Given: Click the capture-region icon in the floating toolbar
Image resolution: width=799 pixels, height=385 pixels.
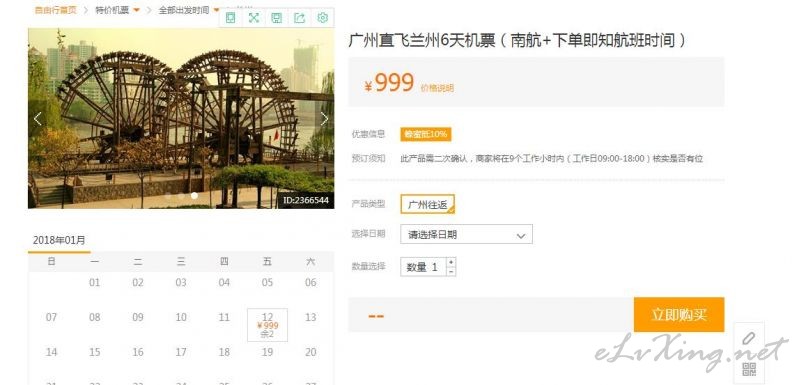Looking at the screenshot, I should 230,18.
